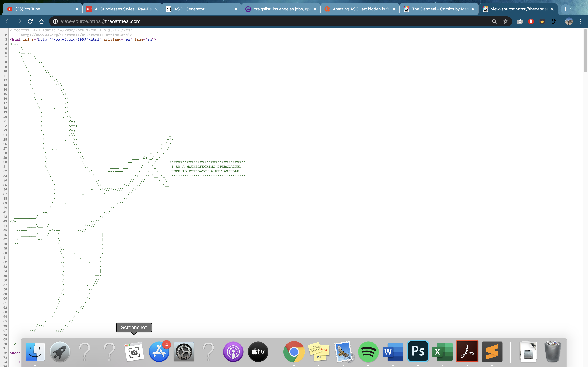Click the UX check extension icon

click(553, 21)
